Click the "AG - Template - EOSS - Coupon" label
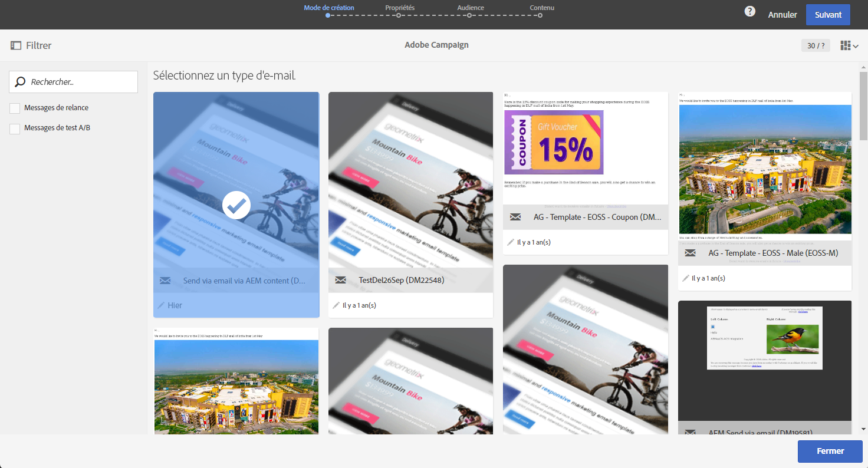 point(597,217)
